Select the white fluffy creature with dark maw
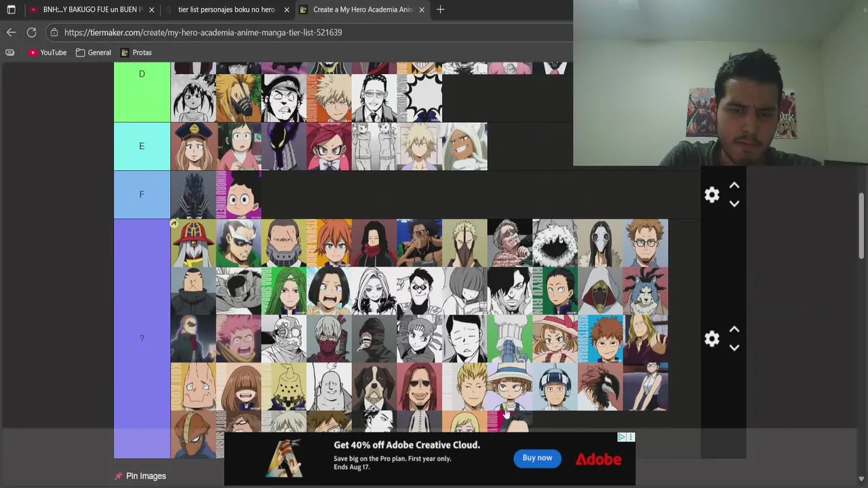This screenshot has width=868, height=488. click(x=555, y=243)
